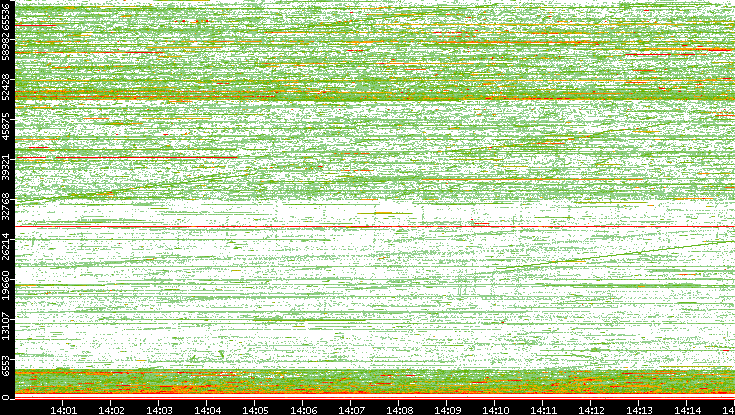Click the 0 value on vertical axis

tap(5, 398)
